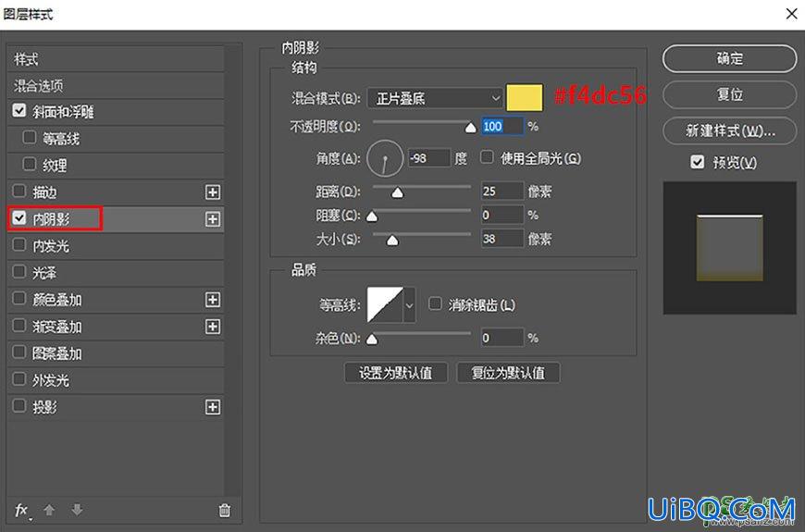This screenshot has height=532, width=805.
Task: Click the style preview thumbnail
Action: [x=729, y=248]
